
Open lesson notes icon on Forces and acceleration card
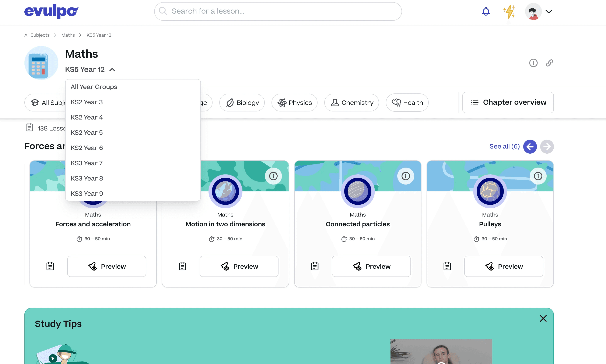click(50, 266)
